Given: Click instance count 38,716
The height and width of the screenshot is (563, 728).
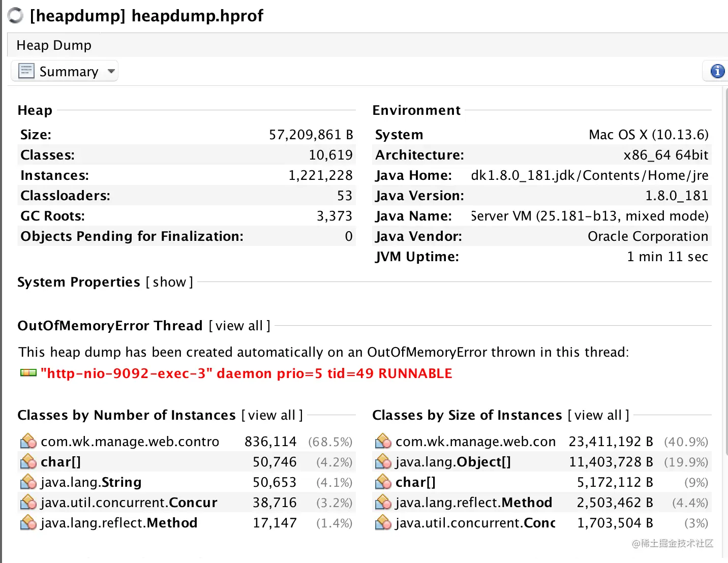Looking at the screenshot, I should [x=275, y=503].
